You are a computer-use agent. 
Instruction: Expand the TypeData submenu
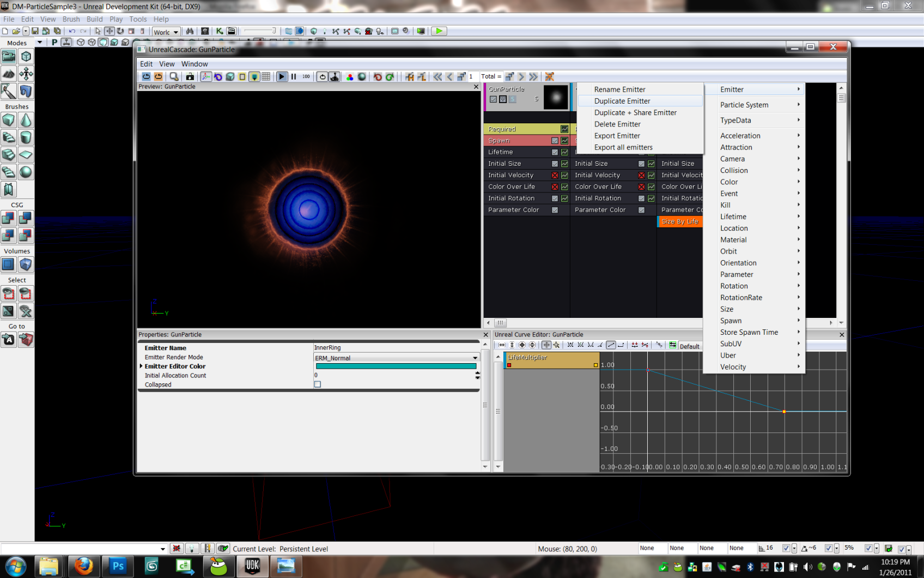pyautogui.click(x=754, y=120)
